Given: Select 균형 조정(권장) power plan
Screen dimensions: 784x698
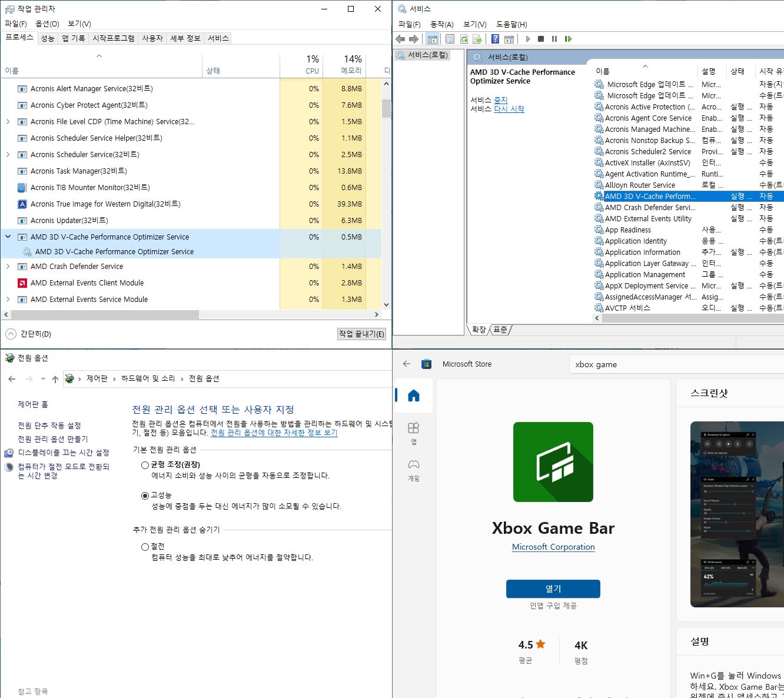Looking at the screenshot, I should (145, 465).
